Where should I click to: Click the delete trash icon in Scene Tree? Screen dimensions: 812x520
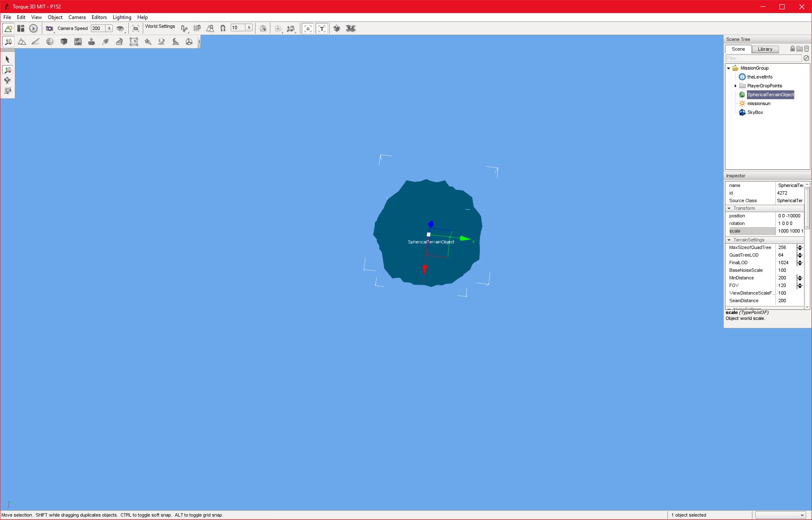click(807, 49)
